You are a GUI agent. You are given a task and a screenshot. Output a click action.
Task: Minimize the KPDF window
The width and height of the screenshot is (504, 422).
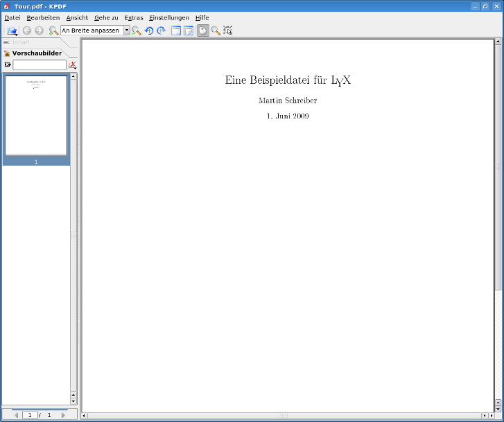click(476, 6)
